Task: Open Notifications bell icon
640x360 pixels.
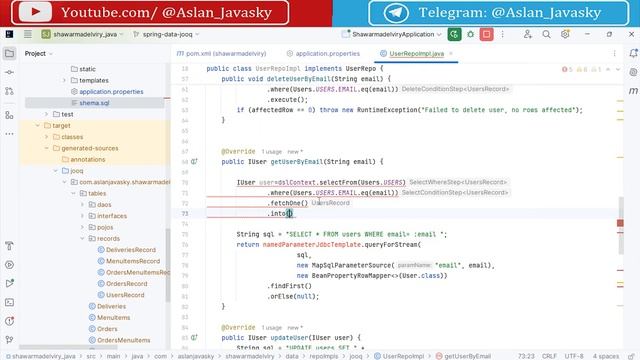Action: pos(633,53)
